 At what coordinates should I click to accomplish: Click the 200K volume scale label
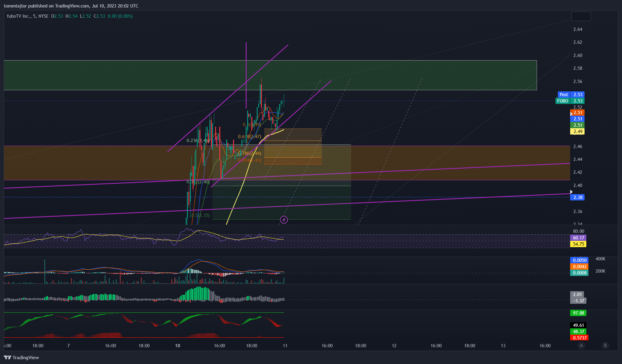pos(600,271)
